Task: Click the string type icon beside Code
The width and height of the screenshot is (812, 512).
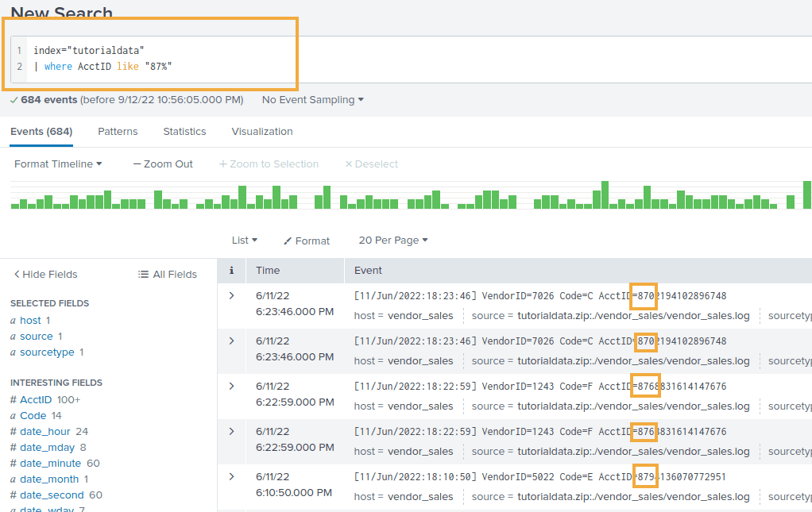Action: (14, 415)
